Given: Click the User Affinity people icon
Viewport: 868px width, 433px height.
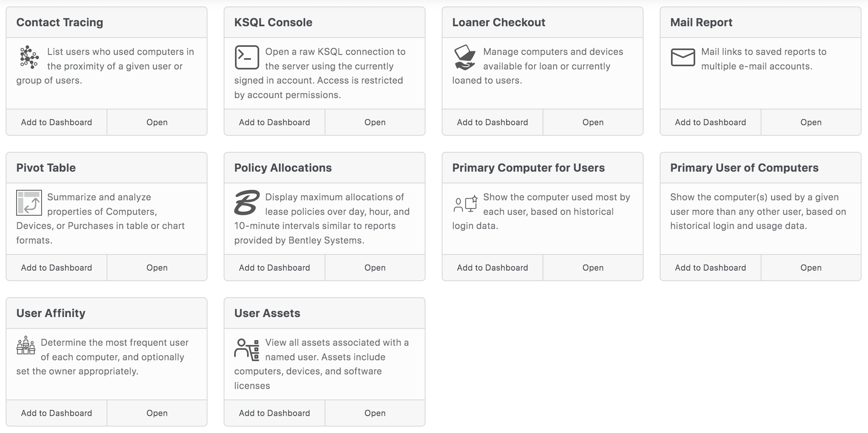Looking at the screenshot, I should click(26, 346).
